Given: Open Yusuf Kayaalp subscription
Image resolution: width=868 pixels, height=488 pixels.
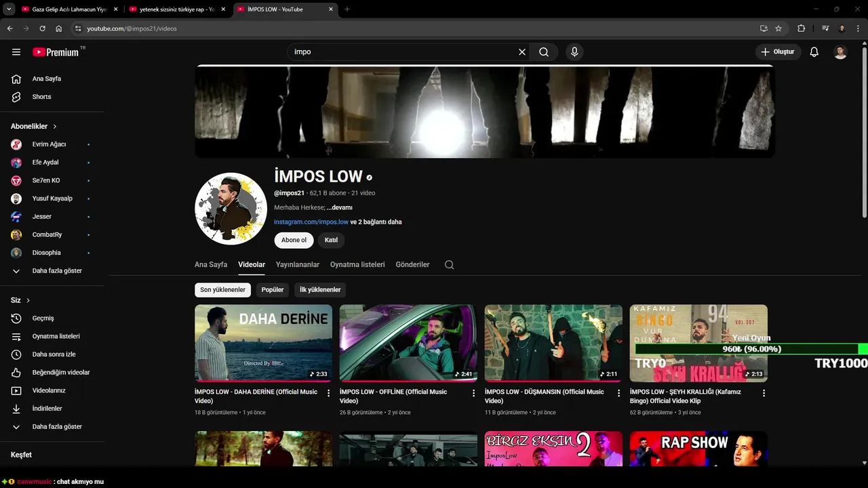Looking at the screenshot, I should tap(52, 199).
